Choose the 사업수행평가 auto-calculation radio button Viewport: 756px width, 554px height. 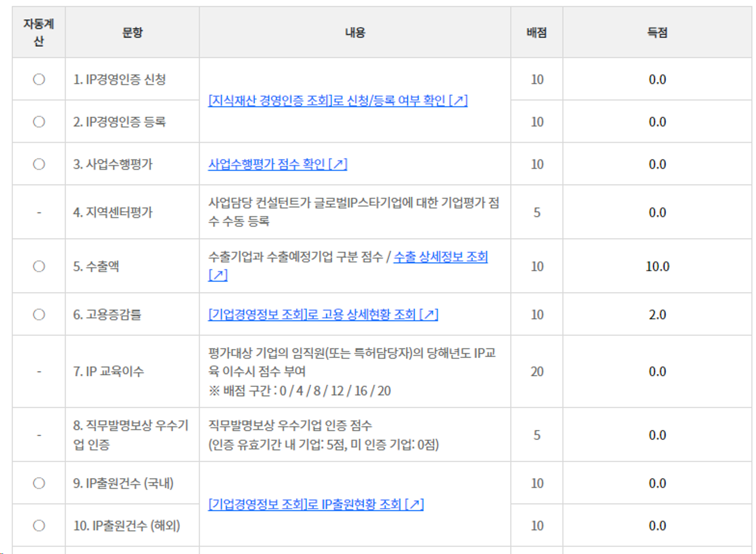click(39, 164)
